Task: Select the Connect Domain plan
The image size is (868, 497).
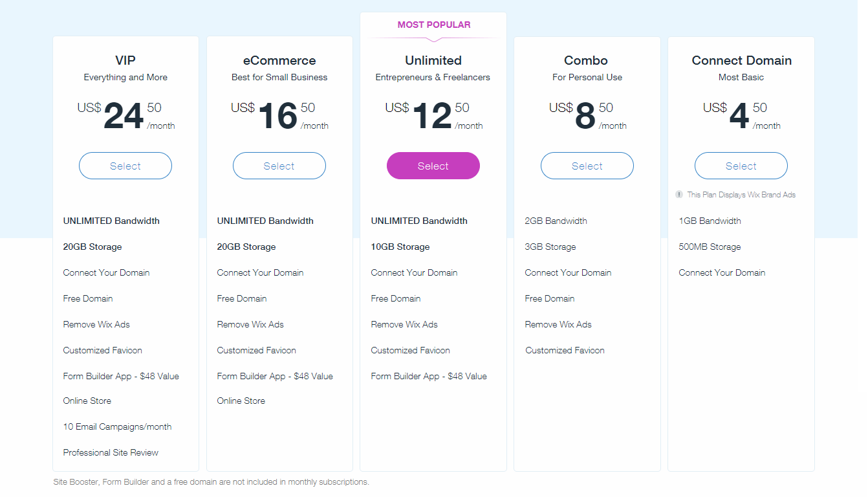Action: 741,166
